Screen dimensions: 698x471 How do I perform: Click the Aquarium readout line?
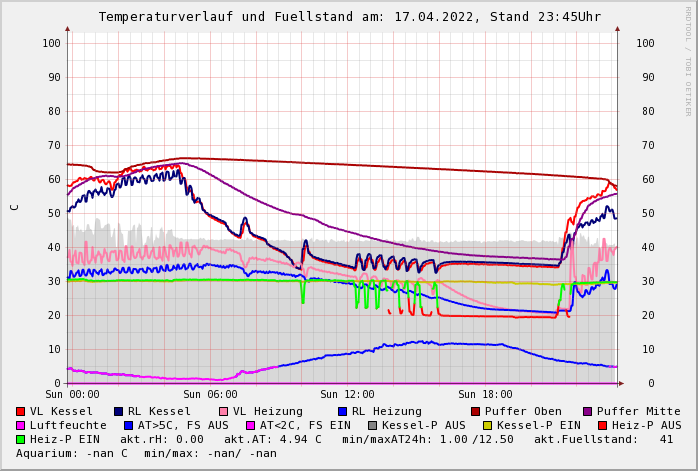(x=146, y=453)
